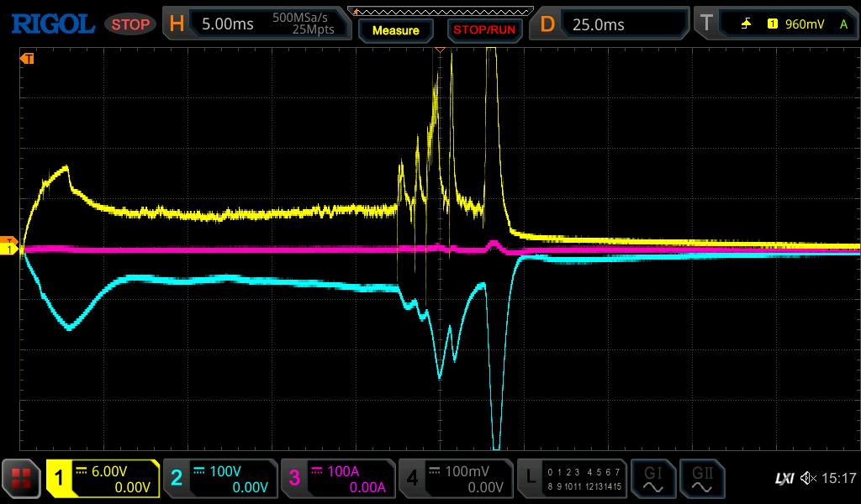The width and height of the screenshot is (861, 504).
Task: Toggle magenta channel 3 with 100A scale
Action: (x=338, y=479)
